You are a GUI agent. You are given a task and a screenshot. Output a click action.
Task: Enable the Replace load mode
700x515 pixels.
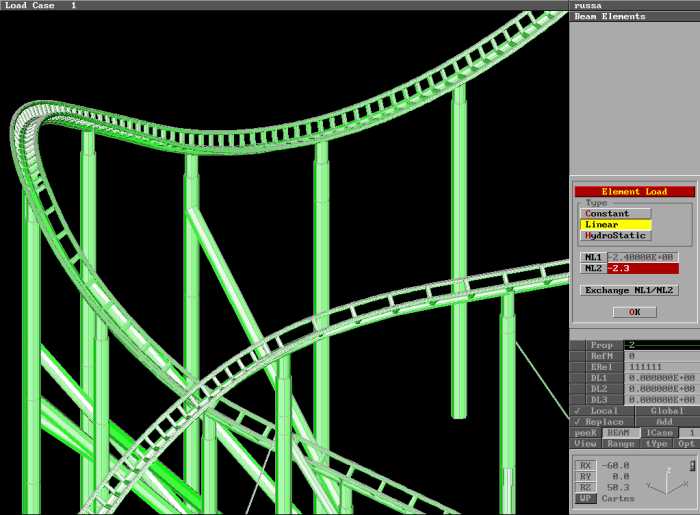coord(603,422)
